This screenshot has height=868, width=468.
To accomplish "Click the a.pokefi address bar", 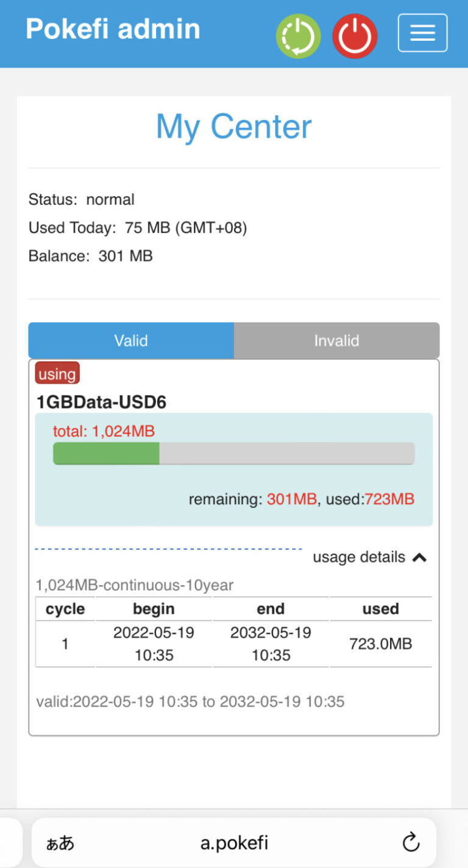I will (234, 843).
